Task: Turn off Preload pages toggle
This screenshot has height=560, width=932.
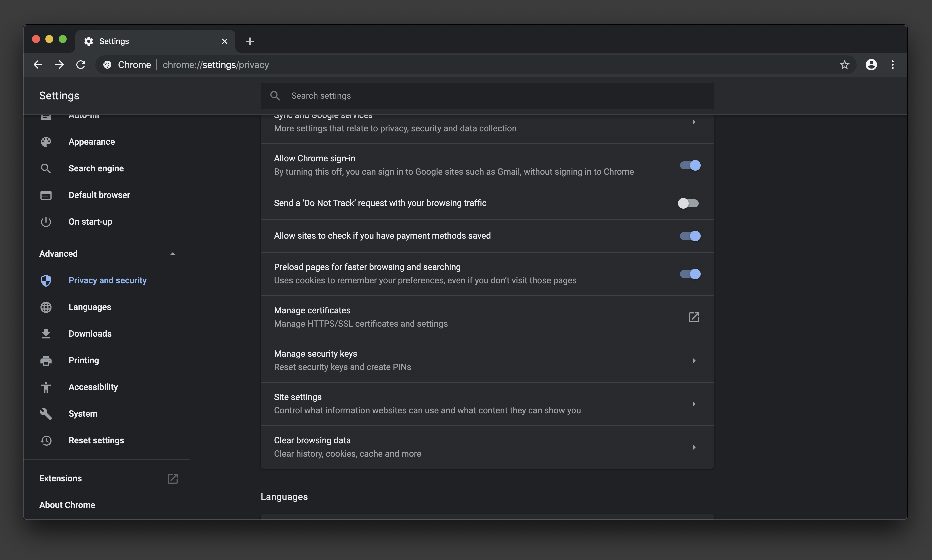Action: [690, 274]
